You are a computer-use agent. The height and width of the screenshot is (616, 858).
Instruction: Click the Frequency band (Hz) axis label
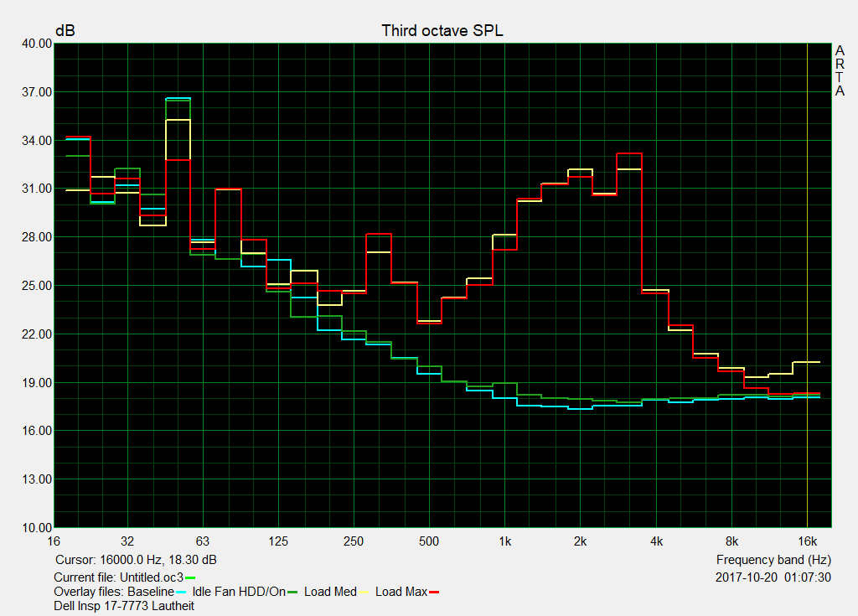pyautogui.click(x=773, y=560)
